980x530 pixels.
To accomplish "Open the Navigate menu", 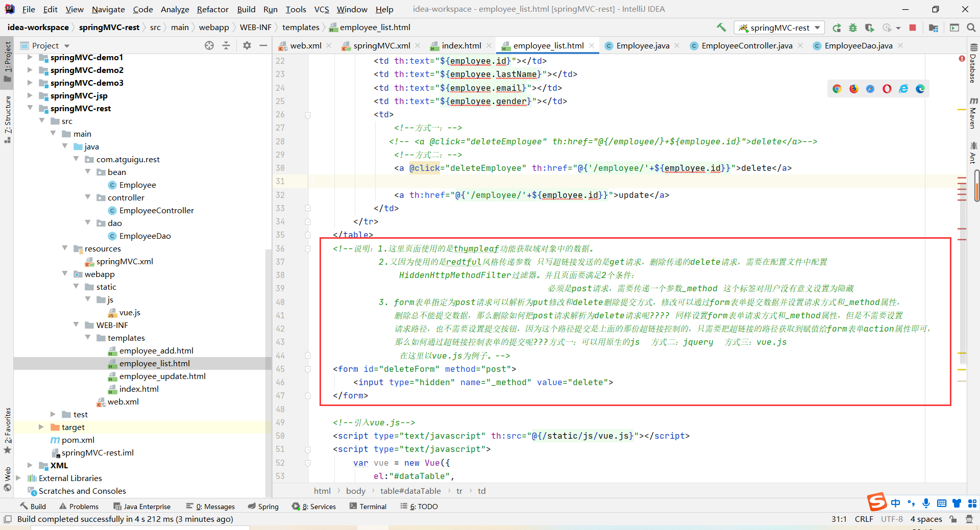I will [x=108, y=9].
